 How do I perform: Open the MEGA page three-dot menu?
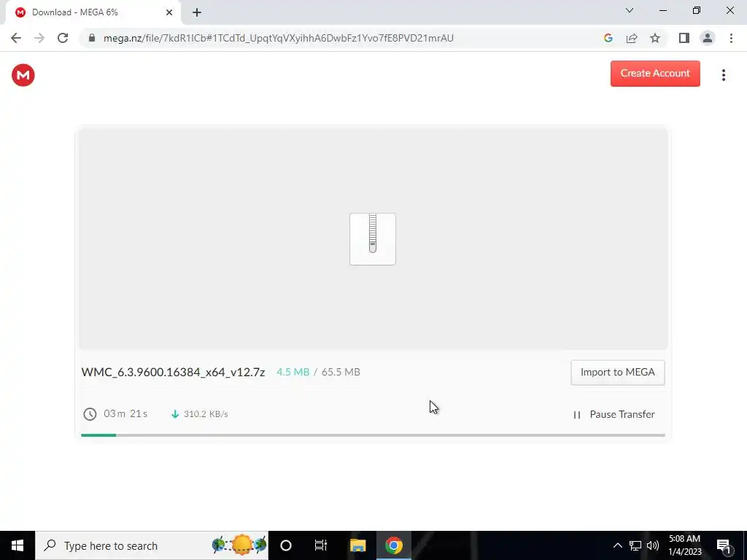[723, 75]
